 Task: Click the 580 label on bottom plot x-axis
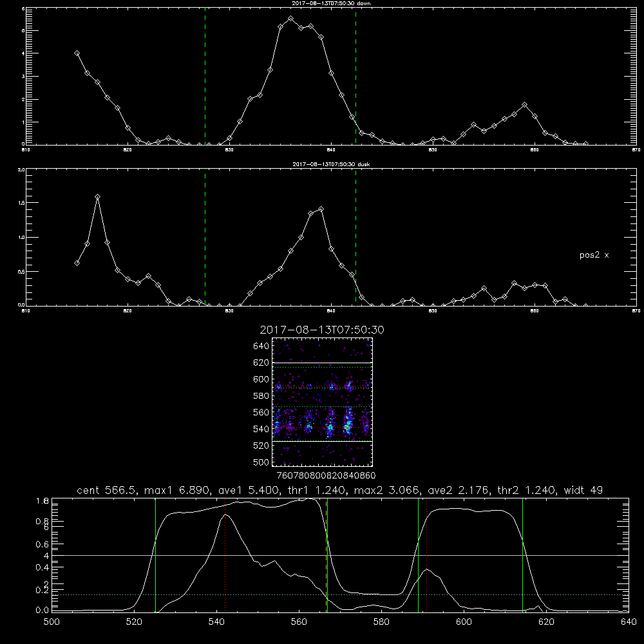pyautogui.click(x=381, y=622)
